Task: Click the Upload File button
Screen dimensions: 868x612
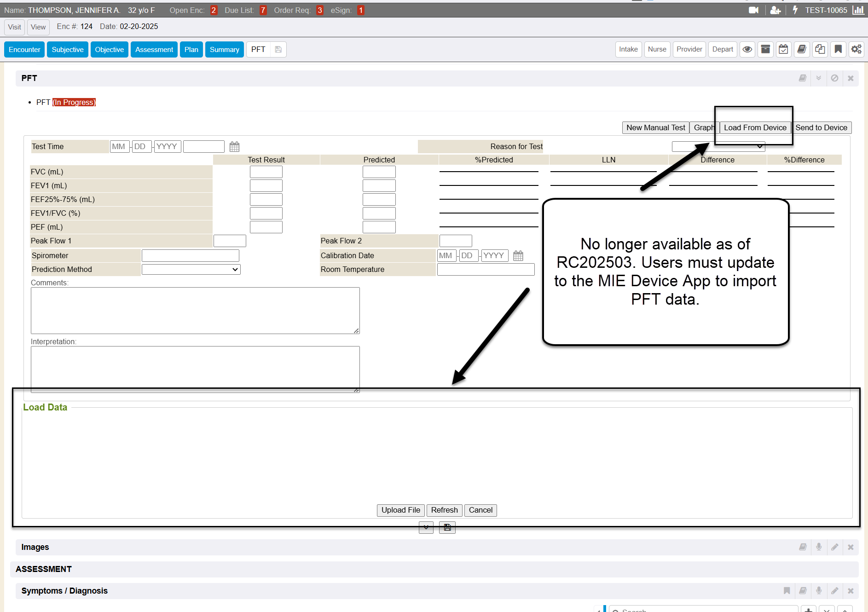Action: pyautogui.click(x=400, y=510)
